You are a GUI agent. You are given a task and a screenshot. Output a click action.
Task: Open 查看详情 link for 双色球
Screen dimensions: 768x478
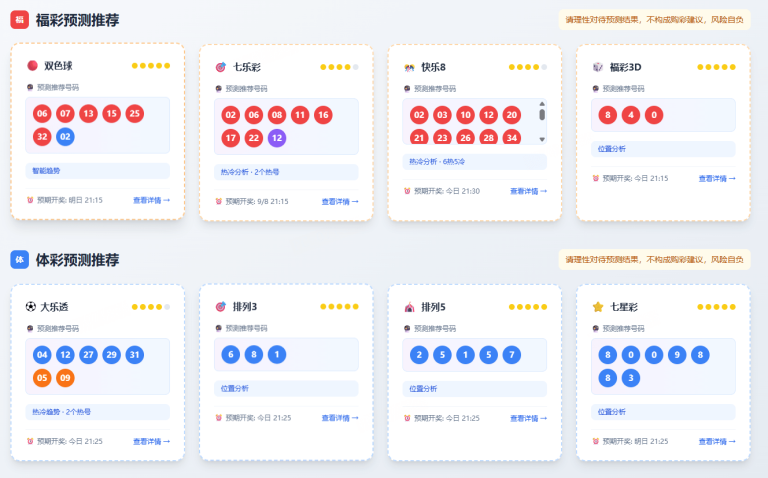pos(151,200)
